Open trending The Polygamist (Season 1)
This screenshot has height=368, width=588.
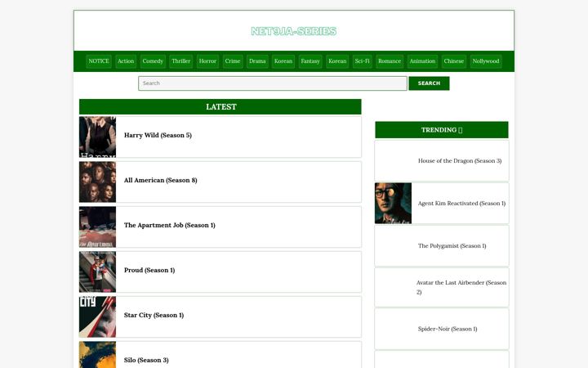coord(452,246)
